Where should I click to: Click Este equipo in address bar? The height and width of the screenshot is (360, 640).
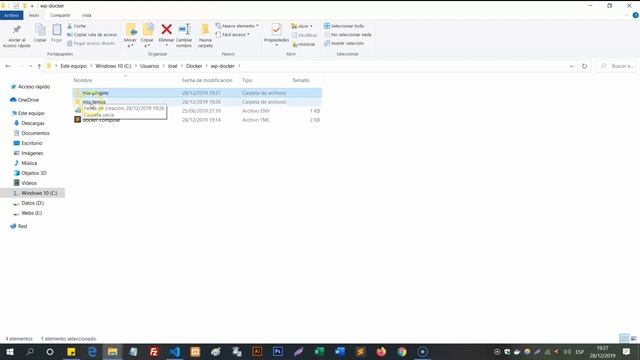tap(73, 66)
